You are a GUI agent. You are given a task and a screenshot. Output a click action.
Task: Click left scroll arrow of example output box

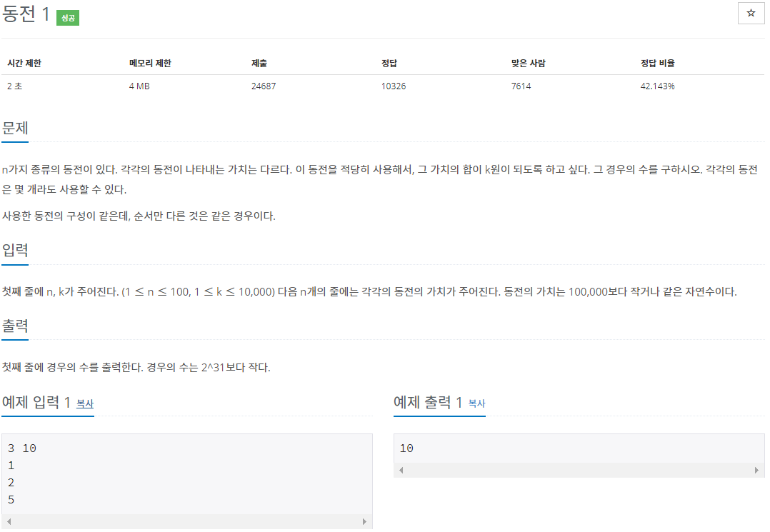coord(401,470)
